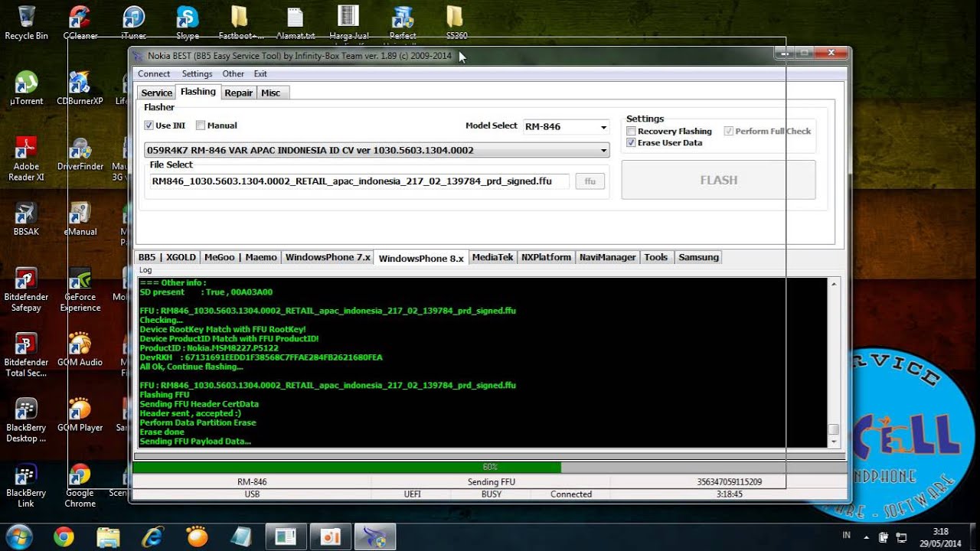This screenshot has width=980, height=551.
Task: Open Google Chrome desktop shortcut
Action: click(x=80, y=485)
